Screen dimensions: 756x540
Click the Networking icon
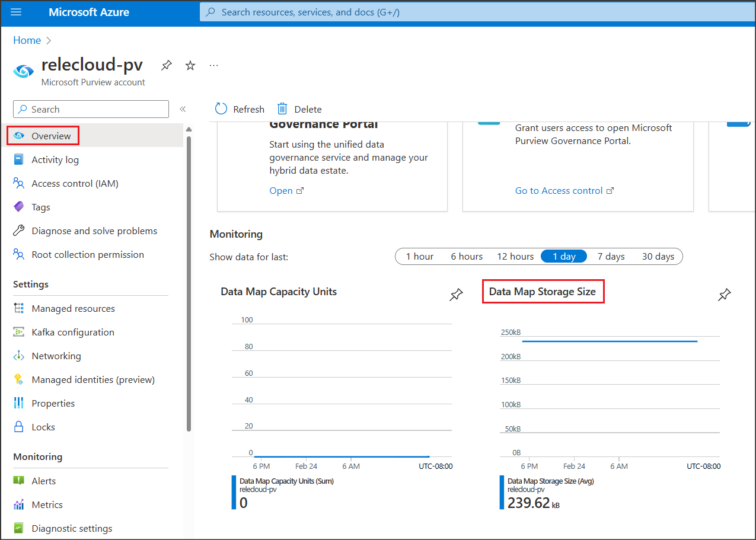click(x=19, y=356)
